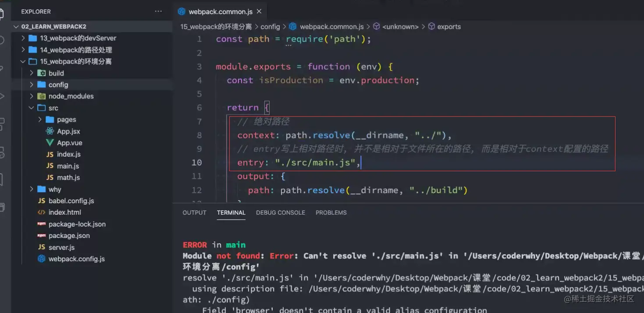Expand the 14_webpack的路径处理 folder chevron
The width and height of the screenshot is (644, 313).
[23, 50]
